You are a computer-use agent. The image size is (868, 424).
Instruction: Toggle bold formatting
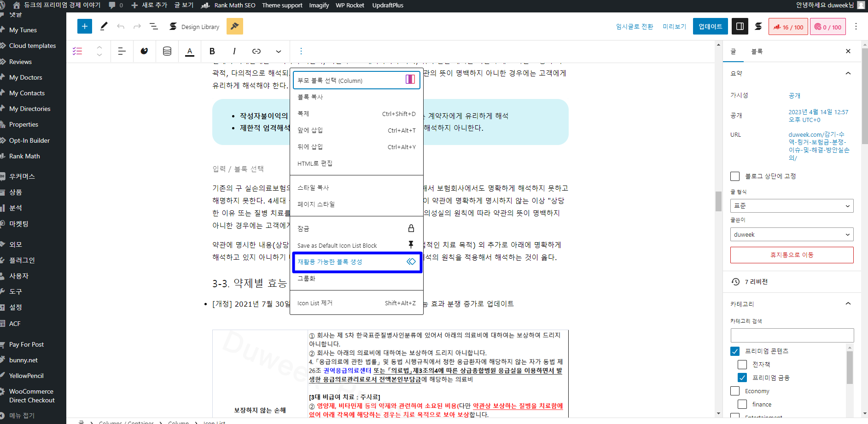pyautogui.click(x=212, y=51)
